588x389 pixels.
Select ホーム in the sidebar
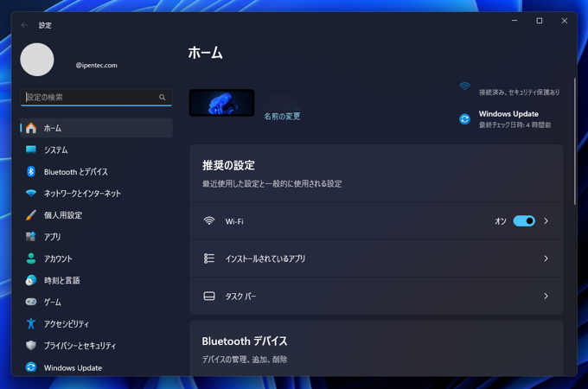pos(96,128)
